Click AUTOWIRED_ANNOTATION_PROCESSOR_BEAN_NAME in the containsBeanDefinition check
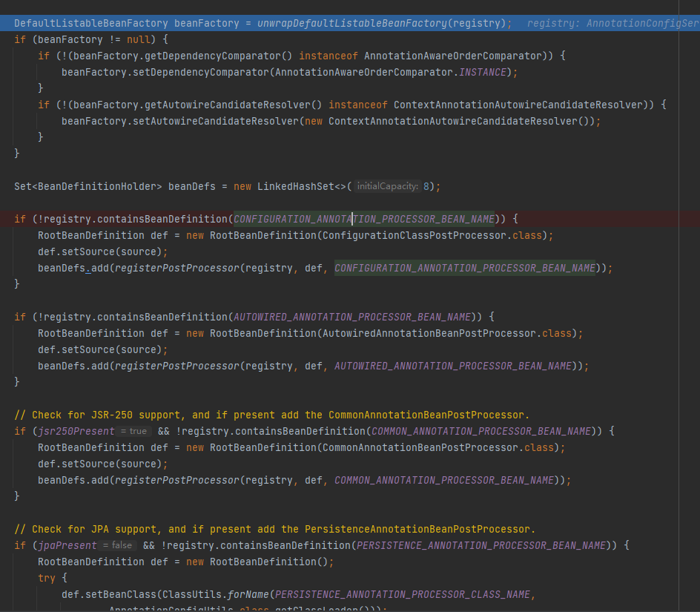Image resolution: width=700 pixels, height=612 pixels. [x=352, y=317]
